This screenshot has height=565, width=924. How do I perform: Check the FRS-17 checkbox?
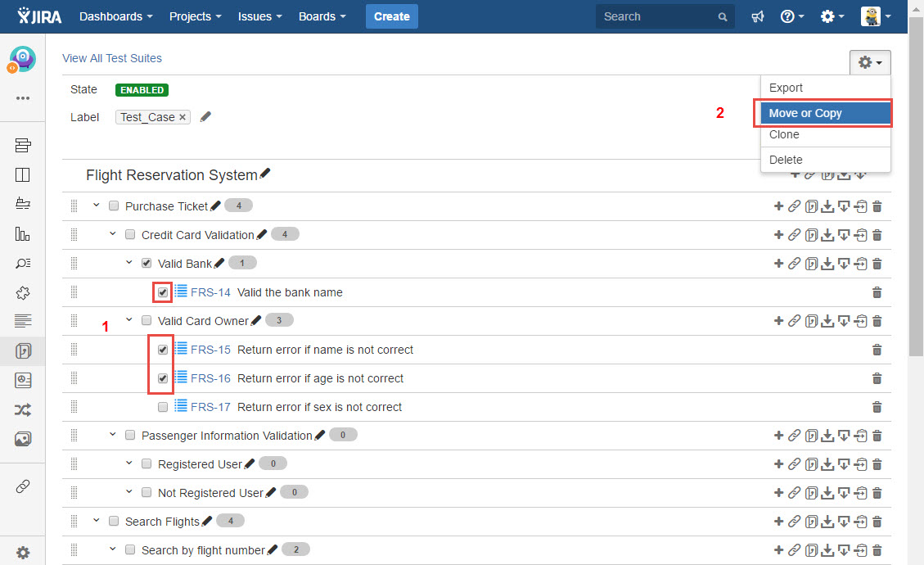163,407
